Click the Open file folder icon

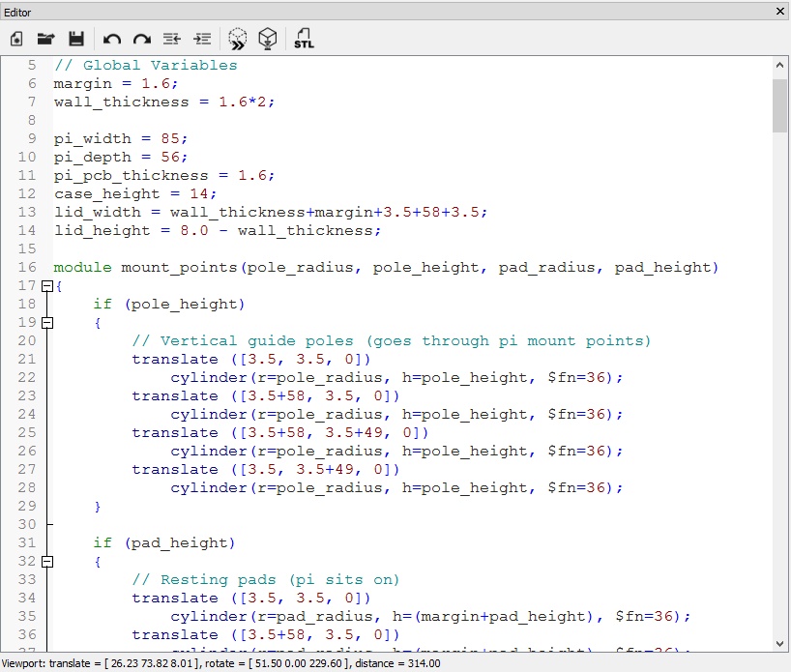(x=45, y=40)
